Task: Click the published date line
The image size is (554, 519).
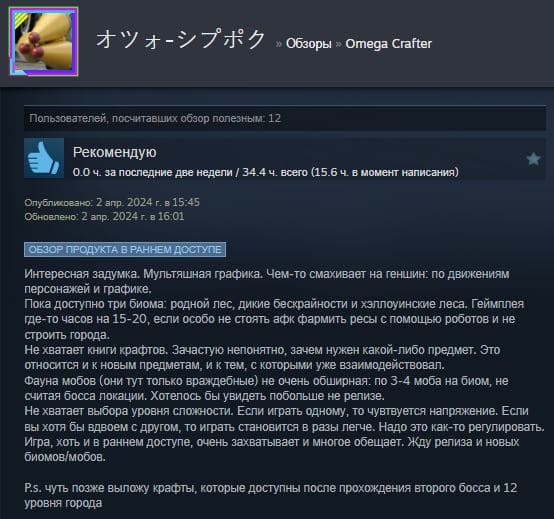Action: pos(112,202)
